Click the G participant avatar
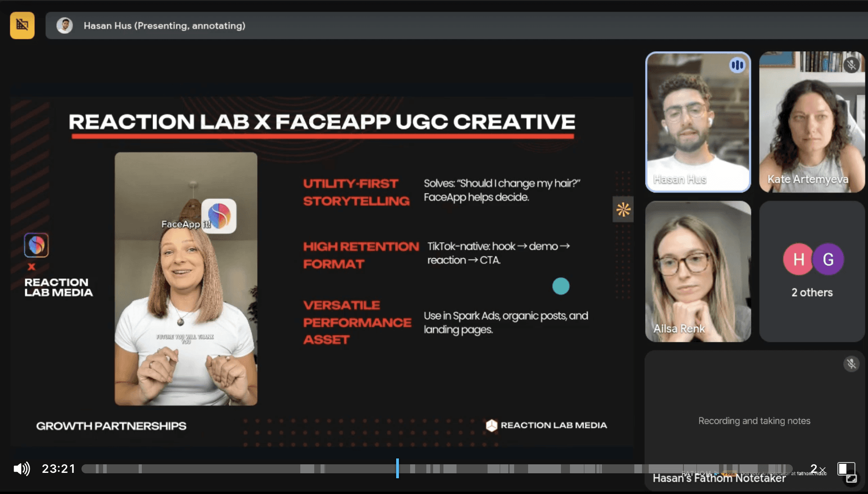The image size is (868, 494). pos(828,259)
